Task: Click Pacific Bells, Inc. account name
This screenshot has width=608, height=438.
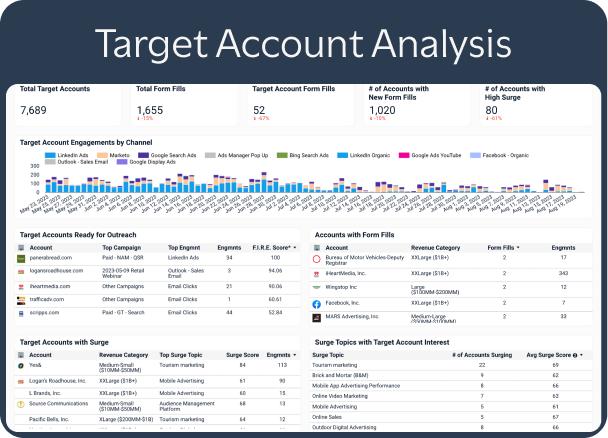Action: pyautogui.click(x=49, y=419)
